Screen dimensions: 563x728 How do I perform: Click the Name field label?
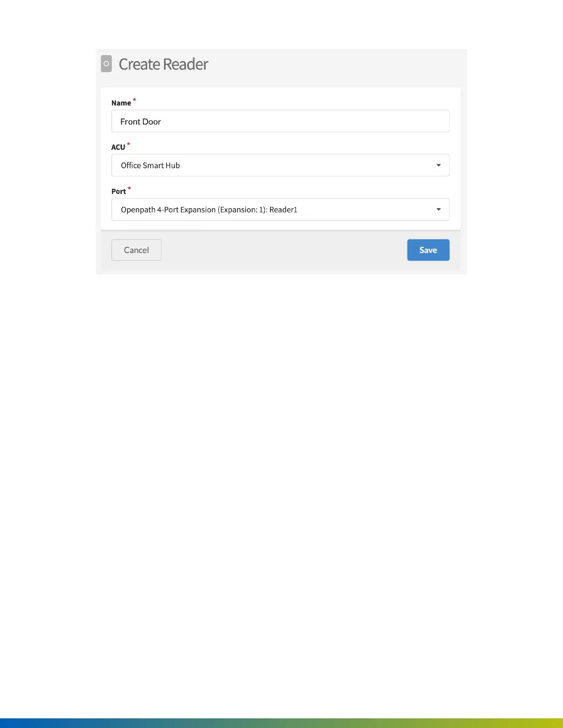[x=121, y=103]
